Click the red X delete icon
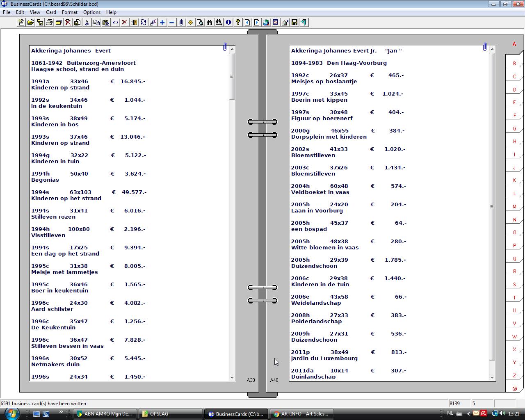 point(124,23)
